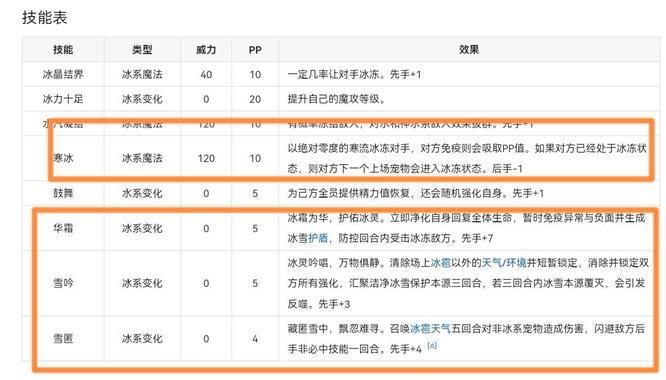Click effect text 一定几率让对手冰冻。先手+1
666x380 pixels.
click(354, 74)
